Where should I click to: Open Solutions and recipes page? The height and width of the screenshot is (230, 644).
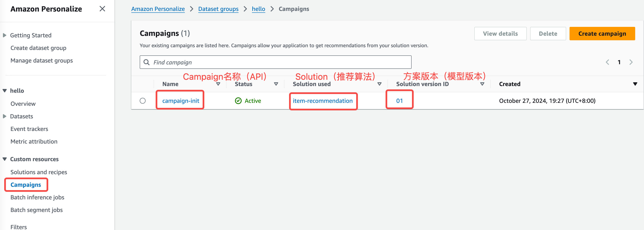[x=39, y=172]
